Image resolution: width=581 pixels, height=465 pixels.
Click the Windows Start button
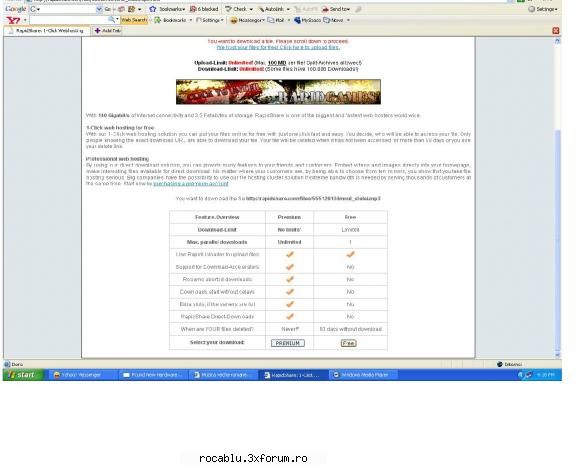click(23, 375)
